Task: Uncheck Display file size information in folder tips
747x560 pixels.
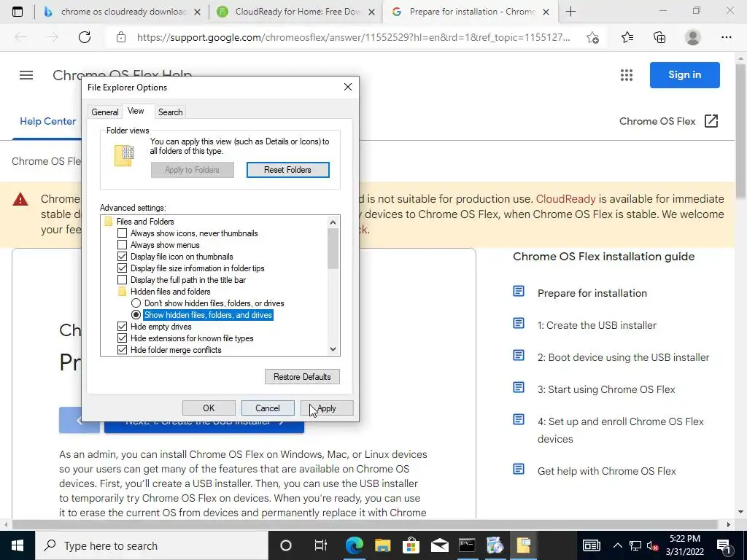Action: (122, 268)
